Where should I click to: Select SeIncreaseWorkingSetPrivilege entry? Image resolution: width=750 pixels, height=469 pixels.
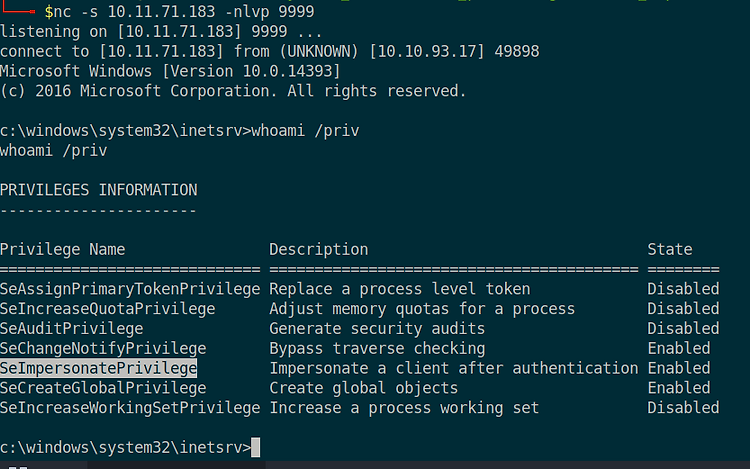point(130,408)
